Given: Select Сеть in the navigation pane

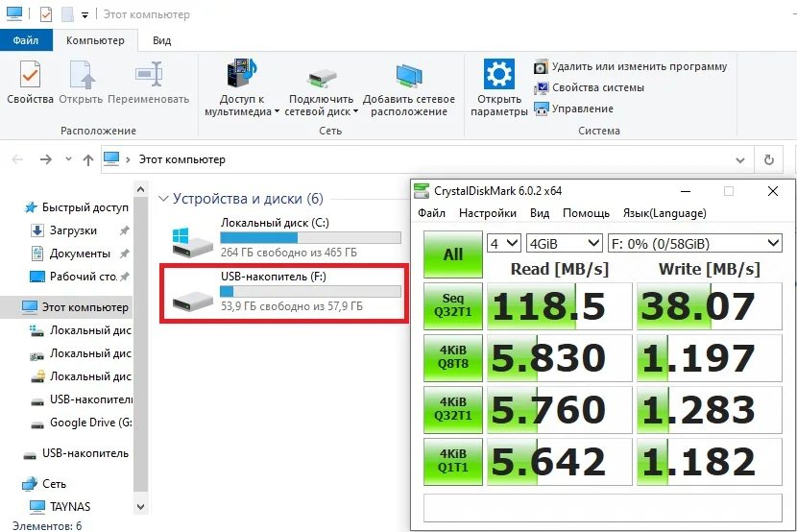Looking at the screenshot, I should click(x=45, y=484).
